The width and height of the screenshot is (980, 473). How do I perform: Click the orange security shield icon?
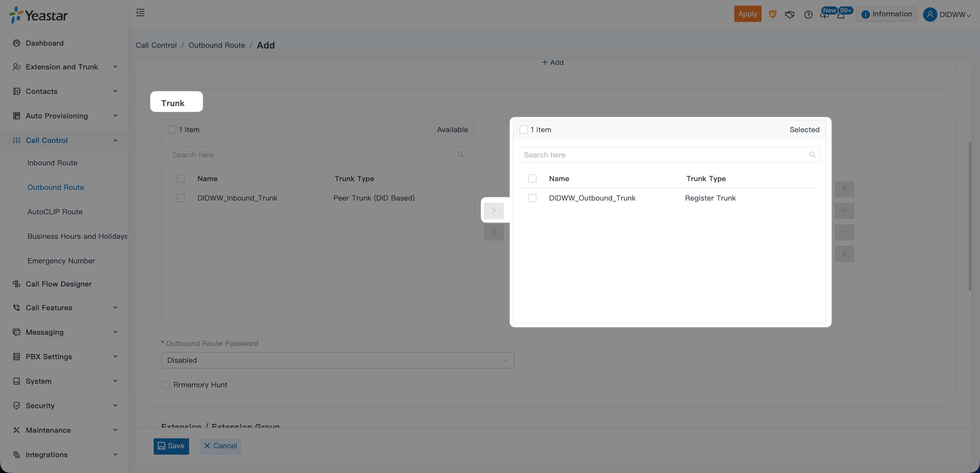point(772,14)
